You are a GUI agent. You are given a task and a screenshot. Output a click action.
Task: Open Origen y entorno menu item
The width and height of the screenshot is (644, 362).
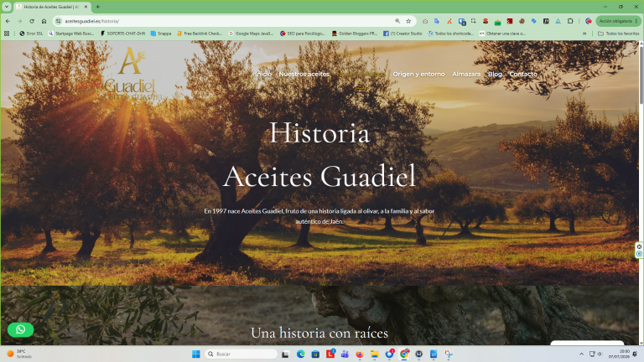(x=418, y=74)
